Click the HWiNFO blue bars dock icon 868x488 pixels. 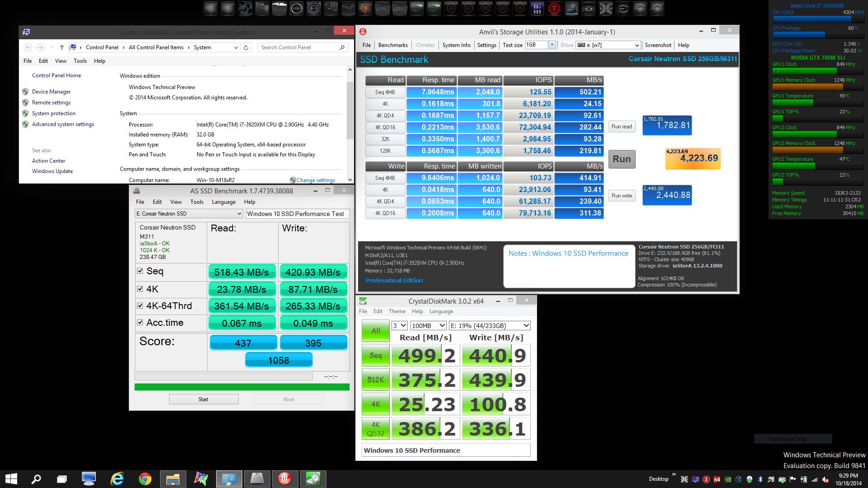tap(537, 8)
